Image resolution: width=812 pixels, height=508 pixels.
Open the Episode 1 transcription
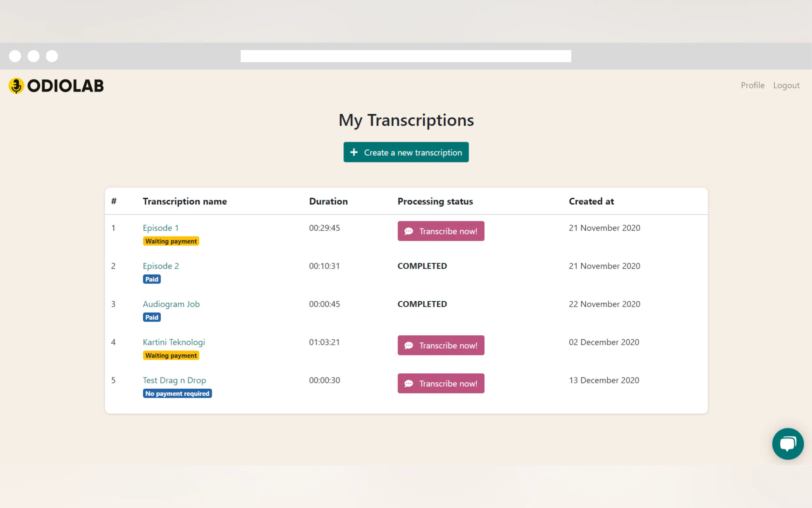point(160,228)
